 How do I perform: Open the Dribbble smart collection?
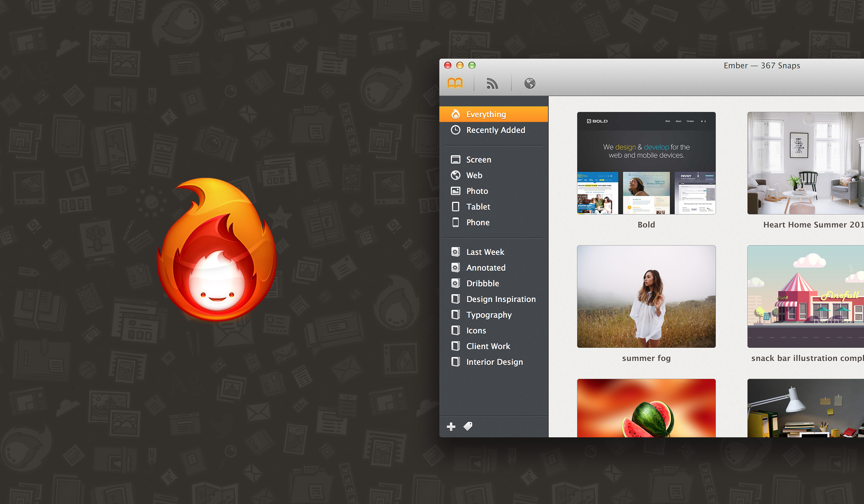(482, 283)
